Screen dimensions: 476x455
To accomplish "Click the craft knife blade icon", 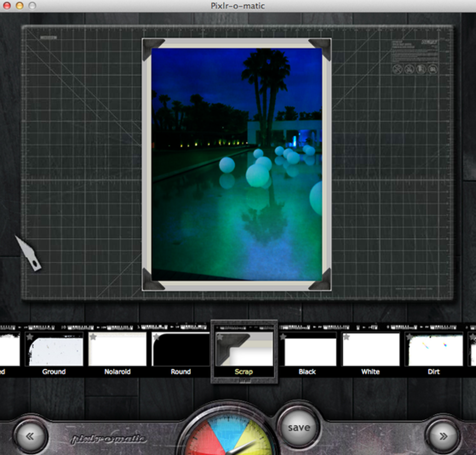I will click(x=28, y=253).
